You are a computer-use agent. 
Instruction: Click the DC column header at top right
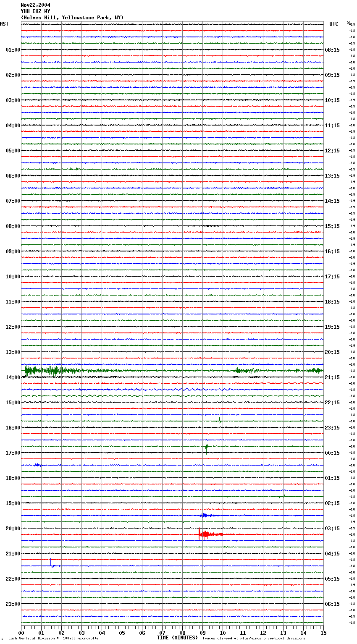(x=349, y=23)
